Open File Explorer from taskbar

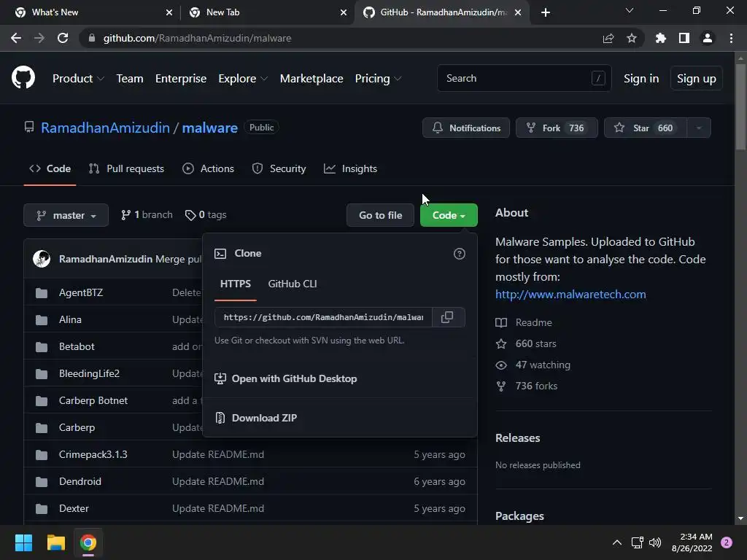coord(55,542)
